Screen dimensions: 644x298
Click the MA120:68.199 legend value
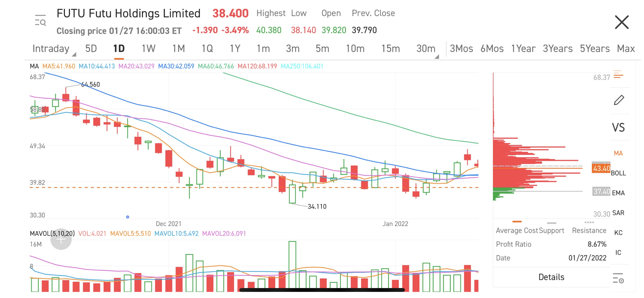tap(257, 66)
